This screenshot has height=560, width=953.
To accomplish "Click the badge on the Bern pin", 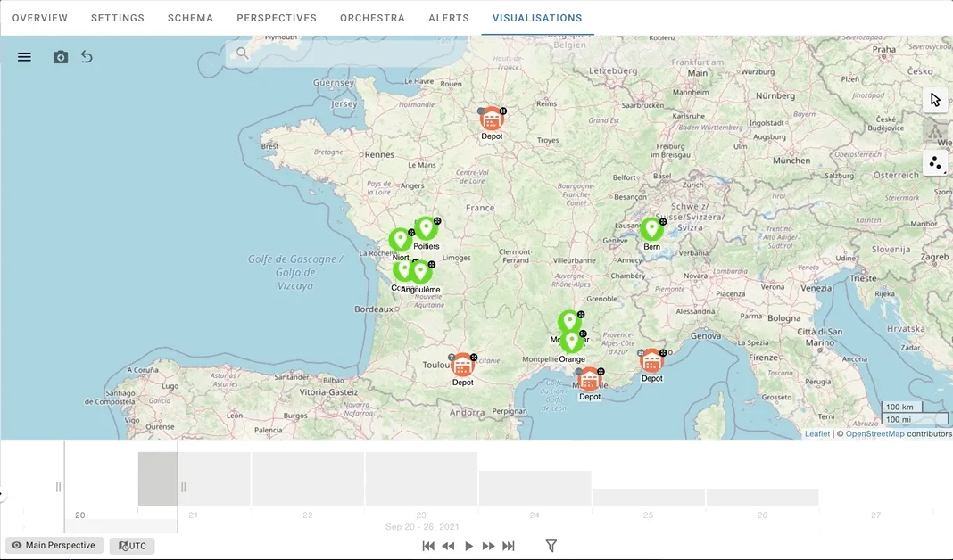I will (x=663, y=222).
